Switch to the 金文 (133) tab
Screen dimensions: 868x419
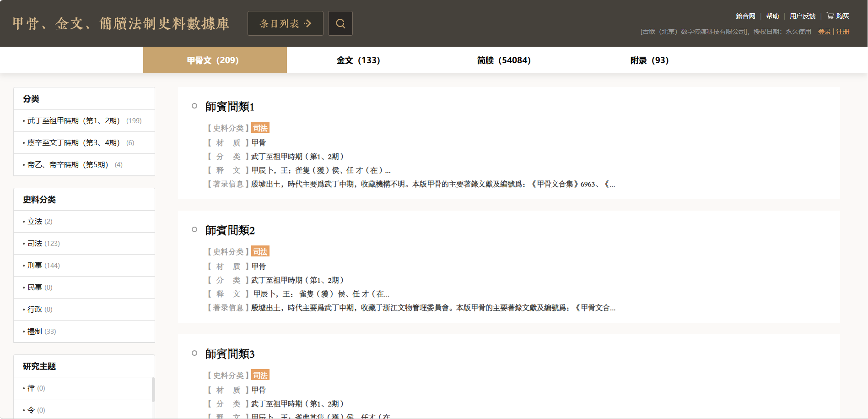[x=358, y=60]
